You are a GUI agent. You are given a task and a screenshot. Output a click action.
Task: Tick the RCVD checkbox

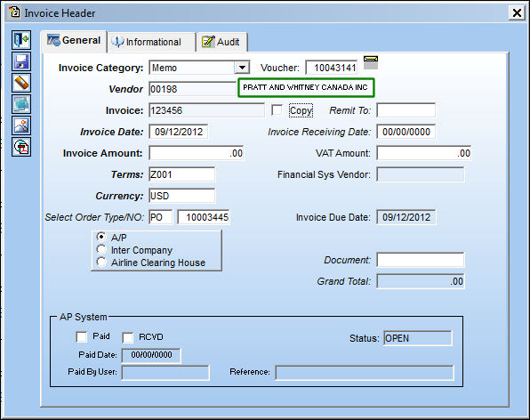[128, 337]
